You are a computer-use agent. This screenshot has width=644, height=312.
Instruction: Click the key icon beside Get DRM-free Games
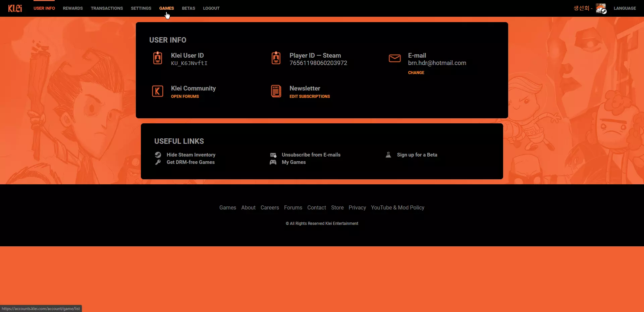[158, 162]
